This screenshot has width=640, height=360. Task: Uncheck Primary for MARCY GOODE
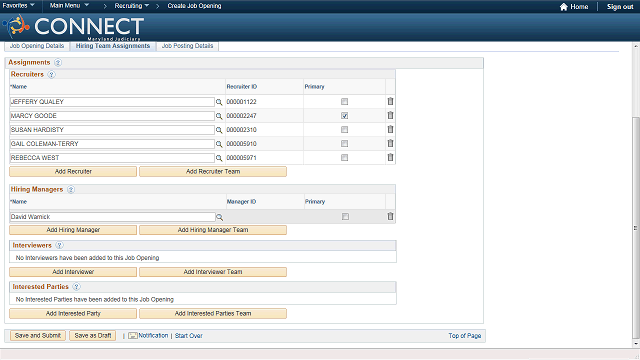344,116
